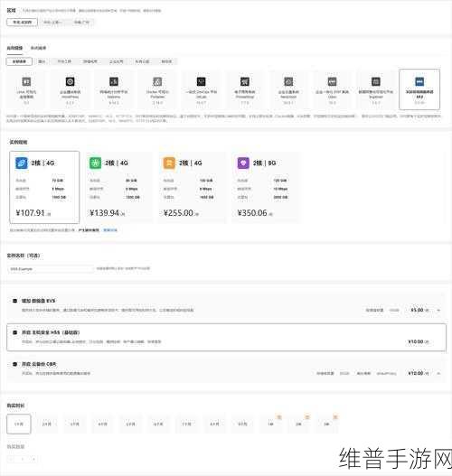452x476 pixels.
Task: Switch to the 系统镜像 tab
Action: [x=38, y=48]
